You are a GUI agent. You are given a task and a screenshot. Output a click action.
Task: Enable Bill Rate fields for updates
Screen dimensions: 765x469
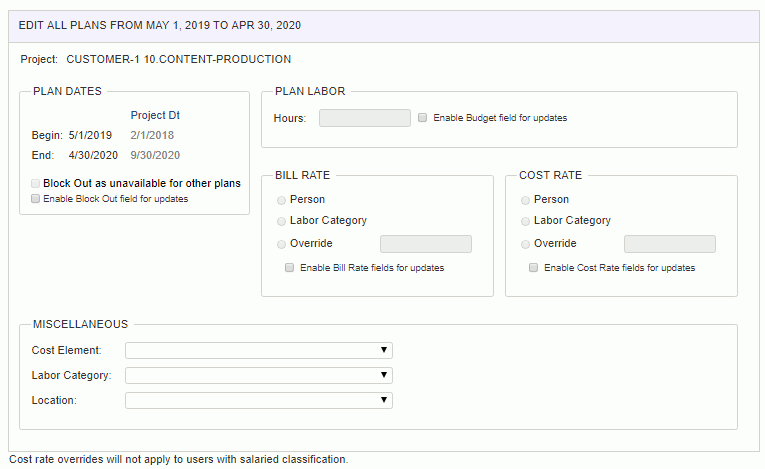289,267
